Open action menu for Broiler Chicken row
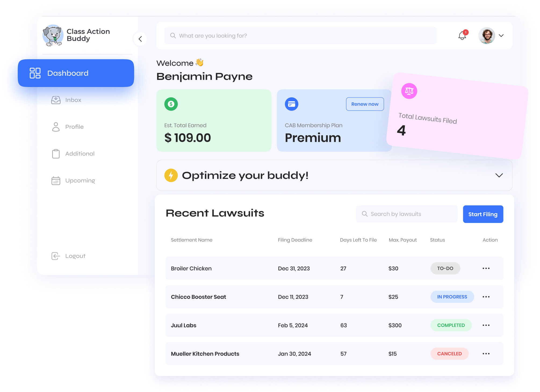Image resolution: width=540 pixels, height=392 pixels. 486,268
